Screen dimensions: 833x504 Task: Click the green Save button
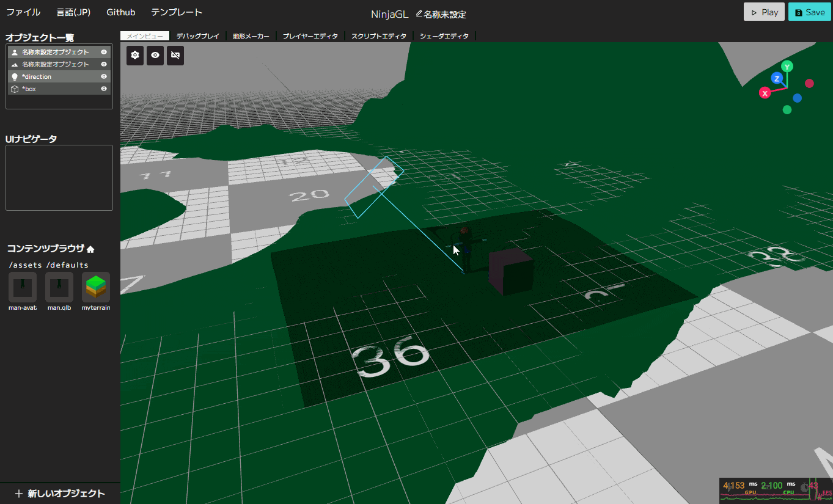point(809,12)
